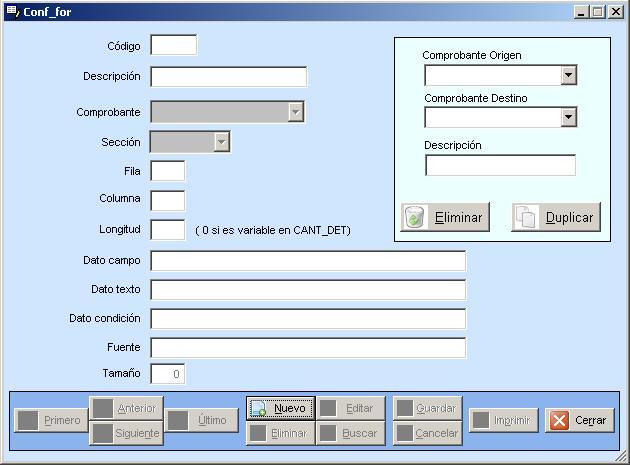This screenshot has height=465, width=630.
Task: Expand the Comprobante combo box
Action: pyautogui.click(x=295, y=112)
